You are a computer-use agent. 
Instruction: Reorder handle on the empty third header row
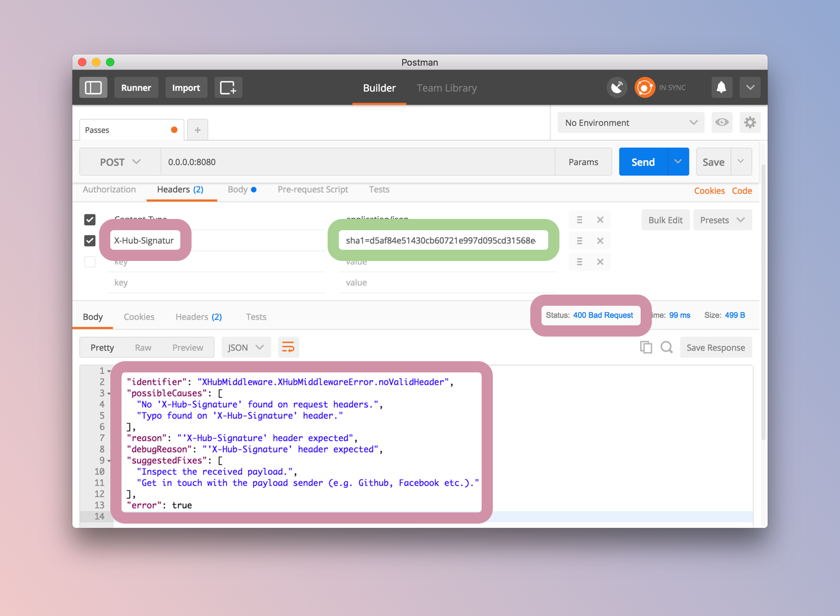coord(580,262)
